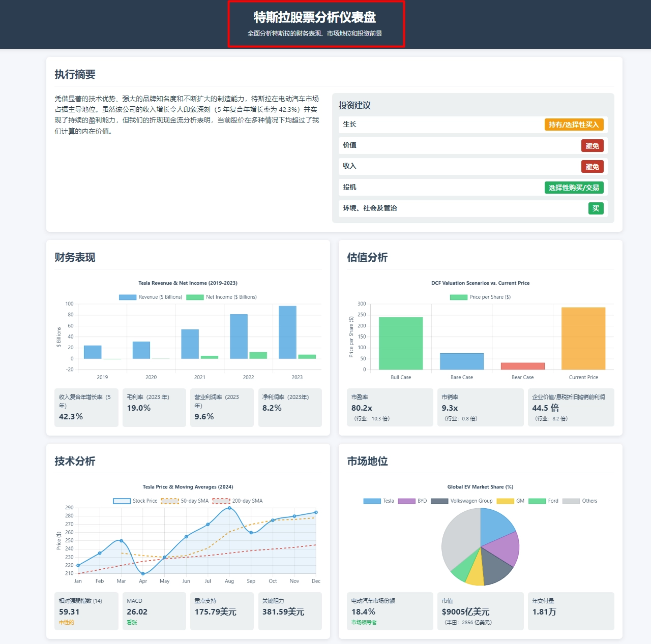Select the 2022 Revenue bar
This screenshot has width=651, height=644.
tap(239, 336)
